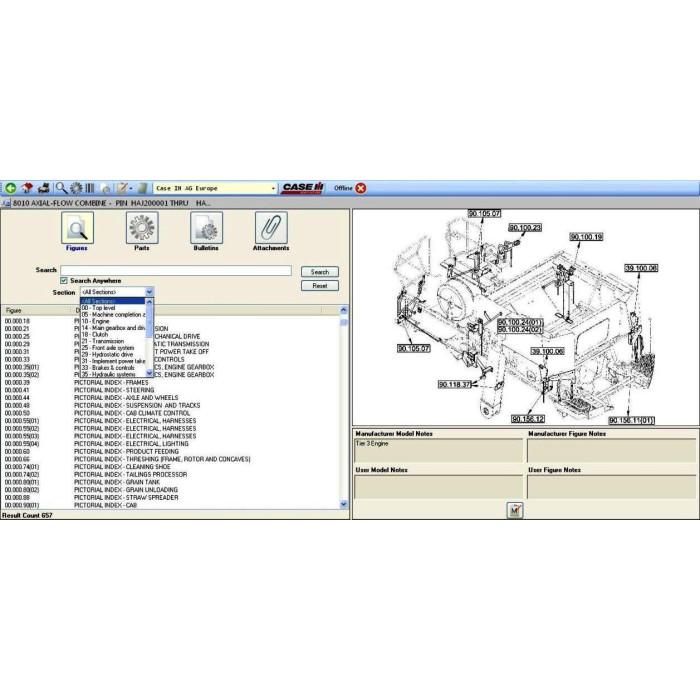This screenshot has height=700, width=700.
Task: Open Bulletins with the document gear icon
Action: 206,228
